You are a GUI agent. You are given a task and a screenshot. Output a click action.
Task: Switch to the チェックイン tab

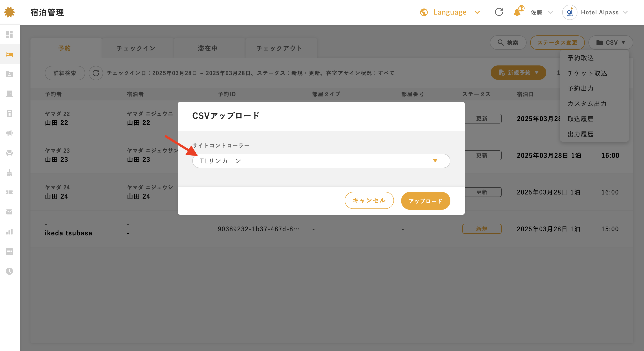tap(136, 48)
